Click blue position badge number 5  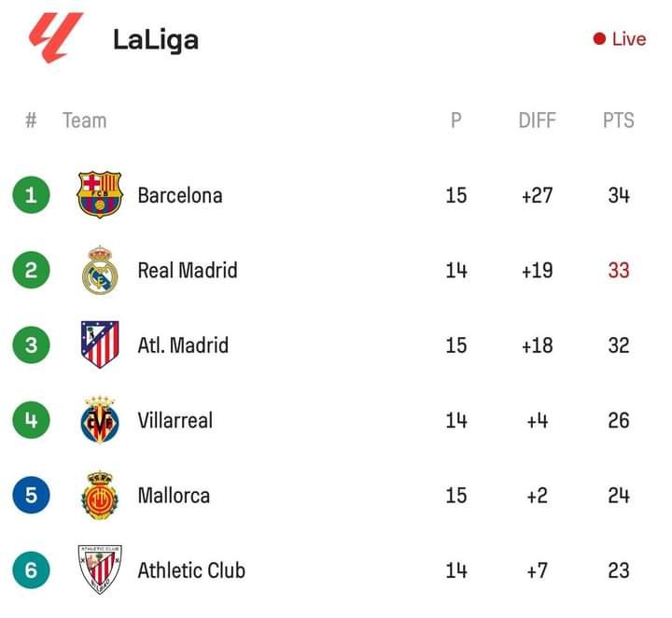[x=32, y=495]
